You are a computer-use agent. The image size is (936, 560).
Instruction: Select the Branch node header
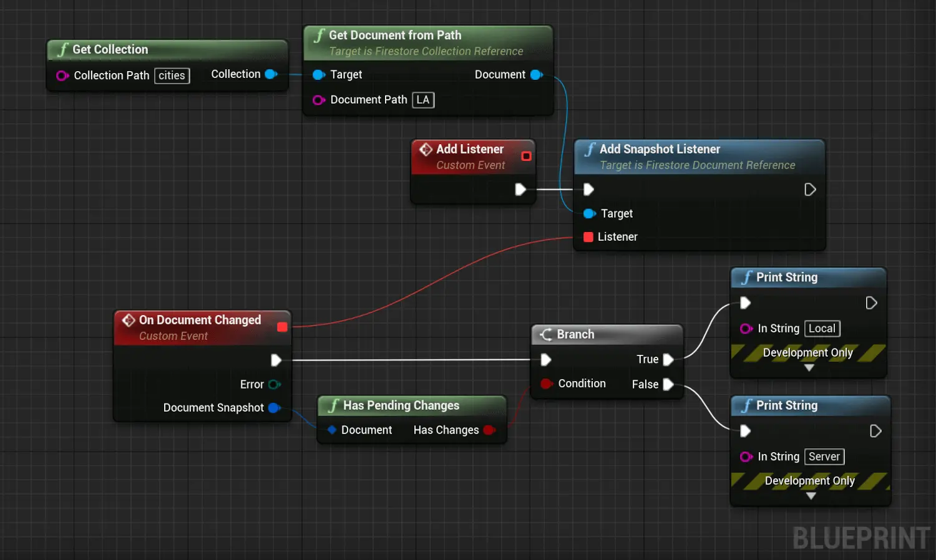click(x=607, y=334)
